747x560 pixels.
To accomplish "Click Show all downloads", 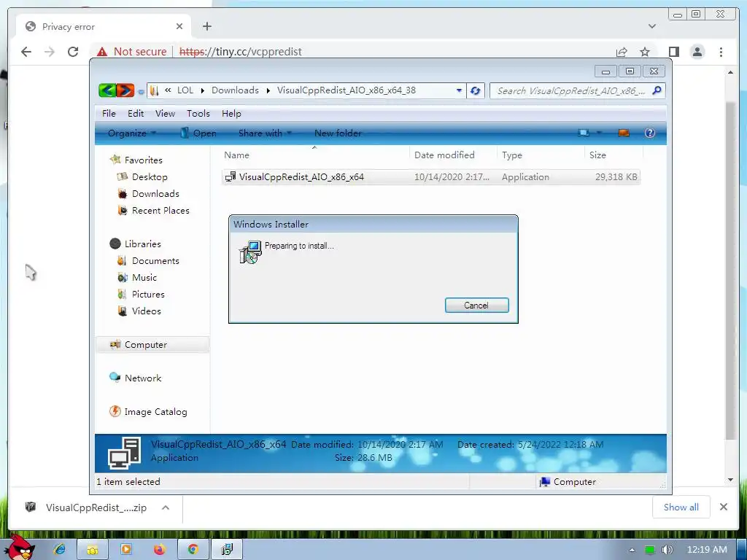I will click(x=681, y=507).
